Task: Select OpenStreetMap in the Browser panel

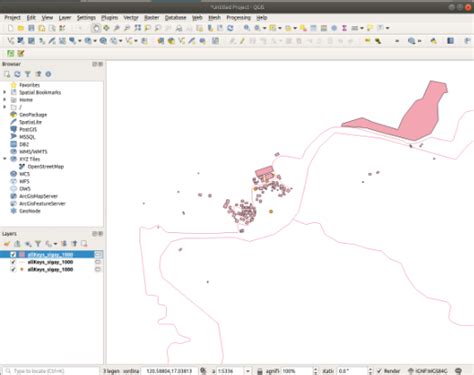Action: pyautogui.click(x=45, y=166)
